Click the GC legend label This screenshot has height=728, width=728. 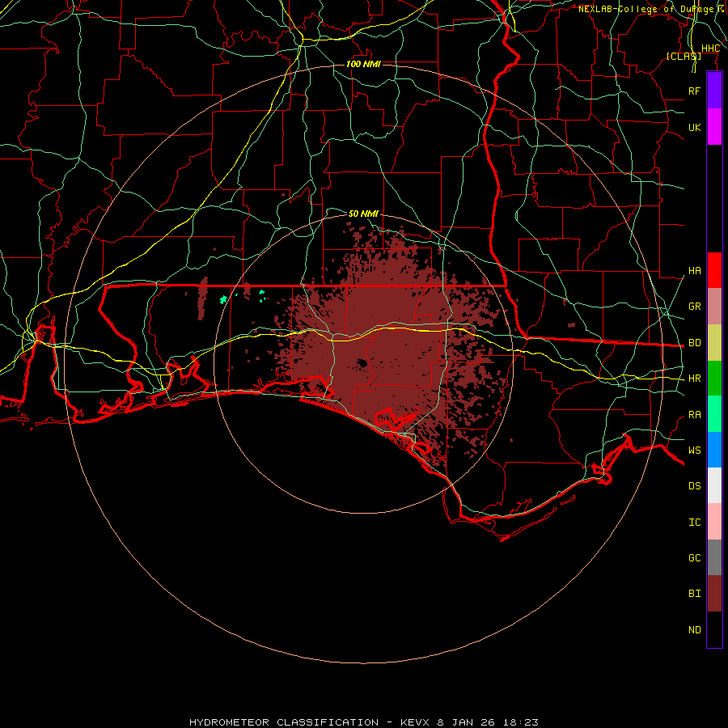[x=695, y=557]
